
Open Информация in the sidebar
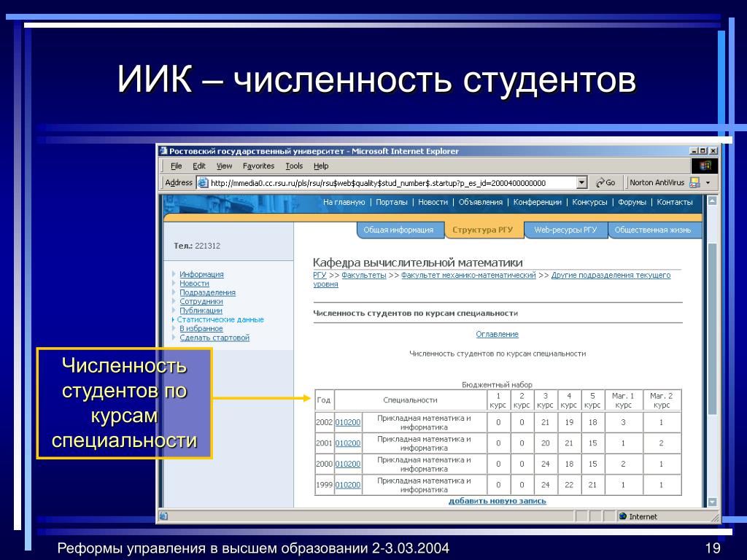pyautogui.click(x=201, y=274)
